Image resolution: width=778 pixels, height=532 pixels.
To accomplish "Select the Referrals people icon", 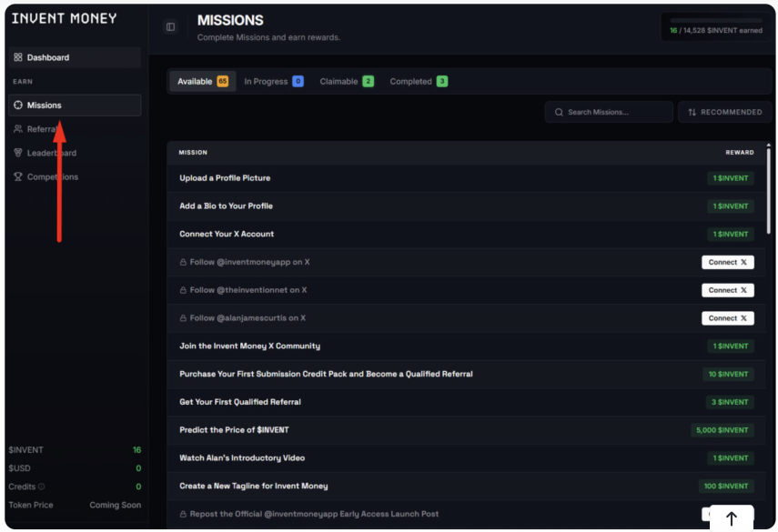I will 18,129.
